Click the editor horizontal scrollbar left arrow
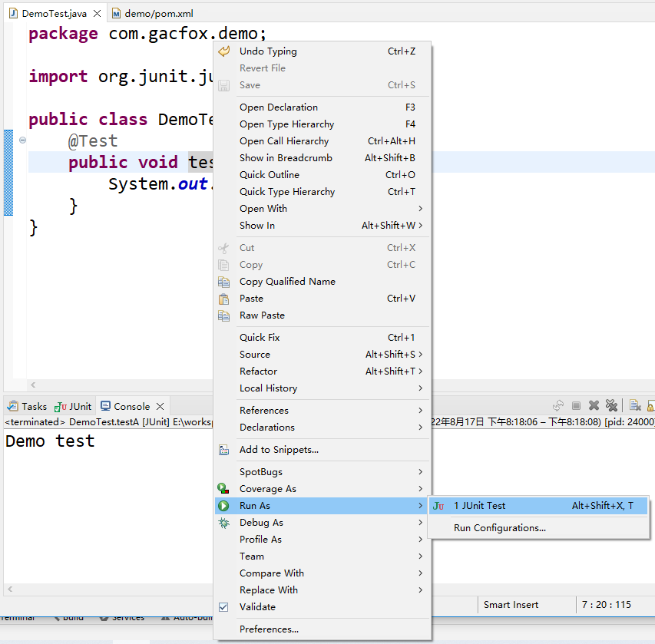Viewport: 655px width, 644px height. [x=33, y=385]
